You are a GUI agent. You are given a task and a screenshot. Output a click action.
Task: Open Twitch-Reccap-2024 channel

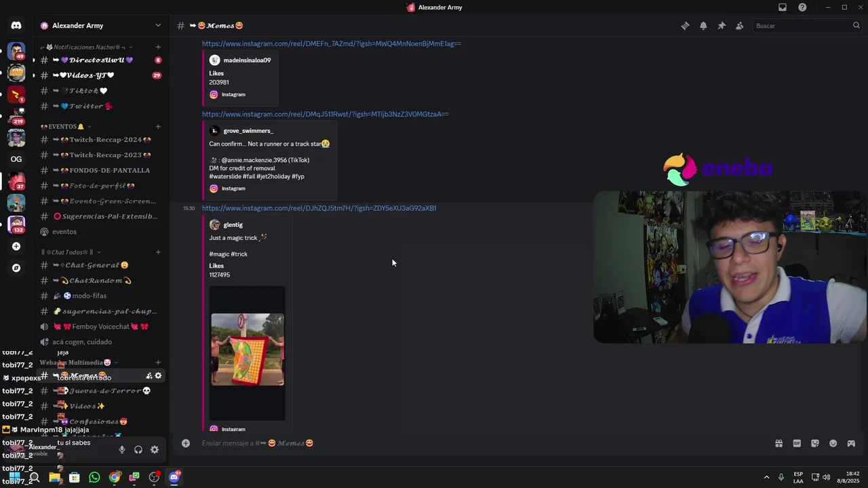pyautogui.click(x=100, y=140)
